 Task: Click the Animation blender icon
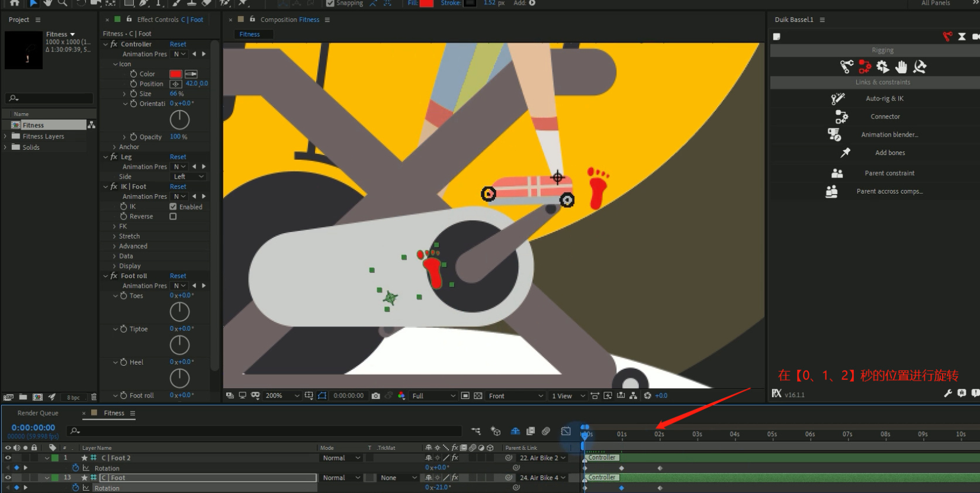834,135
